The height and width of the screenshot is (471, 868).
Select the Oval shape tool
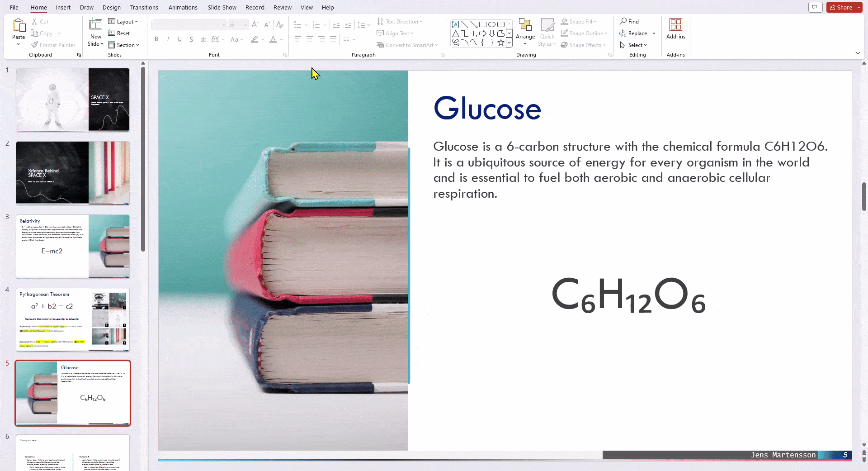[492, 24]
